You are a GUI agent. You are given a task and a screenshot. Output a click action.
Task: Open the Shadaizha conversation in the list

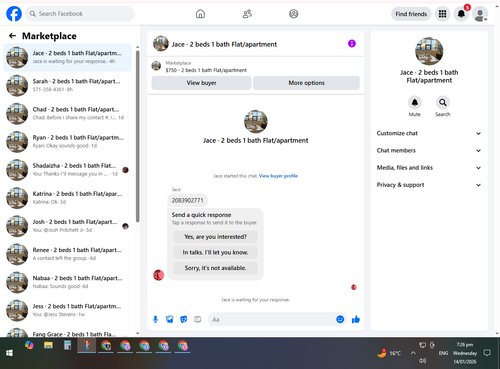pyautogui.click(x=67, y=170)
